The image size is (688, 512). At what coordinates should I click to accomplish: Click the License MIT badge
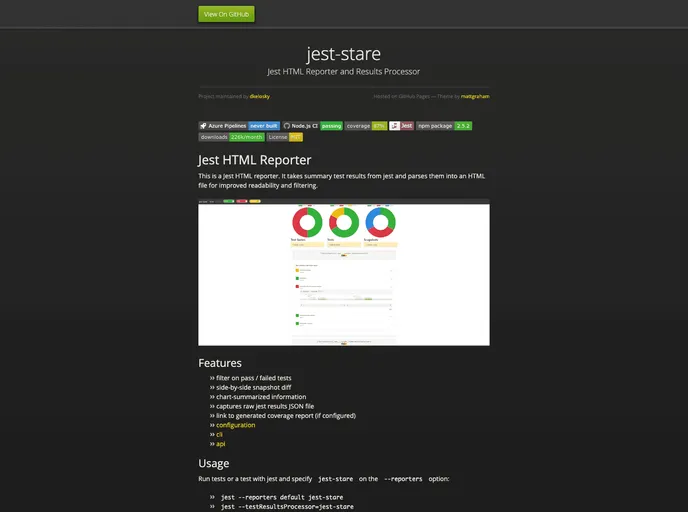285,137
